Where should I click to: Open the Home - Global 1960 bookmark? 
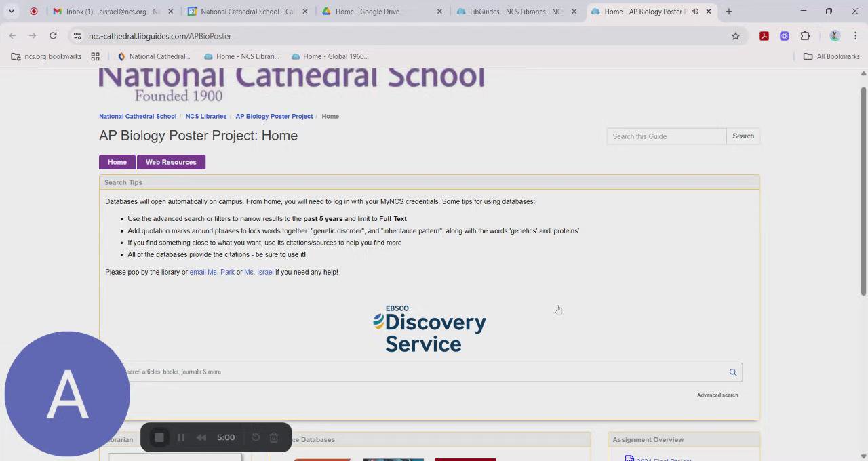(330, 56)
